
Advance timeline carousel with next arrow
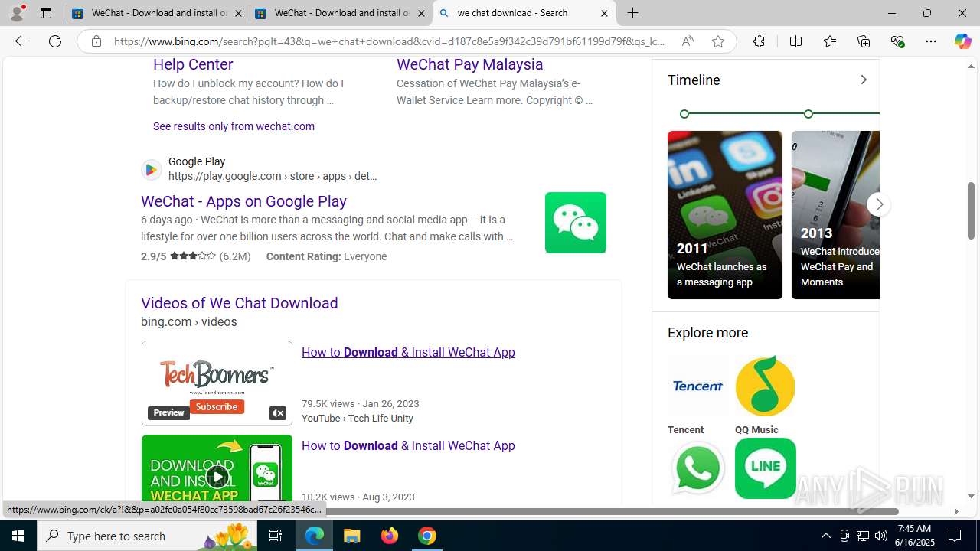coord(879,204)
